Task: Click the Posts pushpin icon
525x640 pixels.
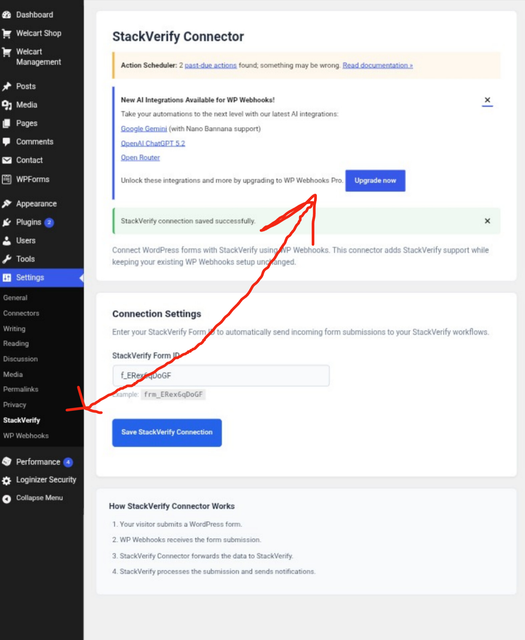Action: [x=7, y=87]
